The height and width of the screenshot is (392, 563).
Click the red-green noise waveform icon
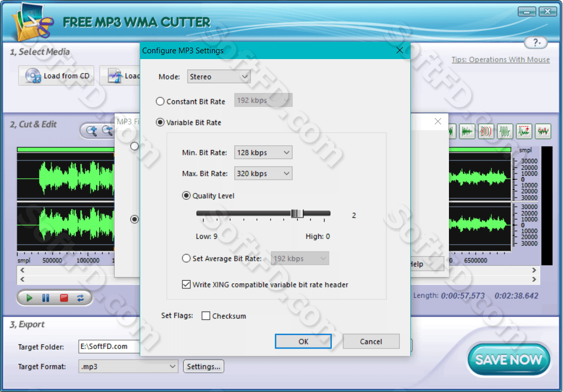pyautogui.click(x=543, y=131)
